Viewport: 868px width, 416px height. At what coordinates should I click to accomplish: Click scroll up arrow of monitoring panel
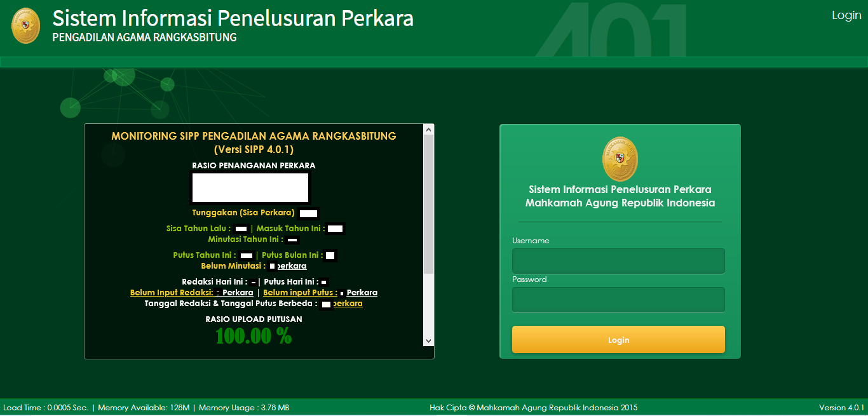pos(428,129)
